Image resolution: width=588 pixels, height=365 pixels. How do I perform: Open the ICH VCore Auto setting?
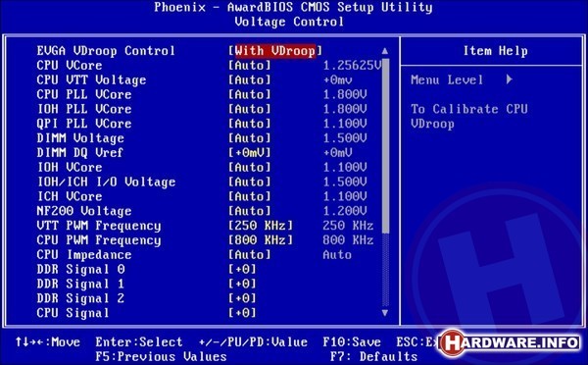(249, 196)
